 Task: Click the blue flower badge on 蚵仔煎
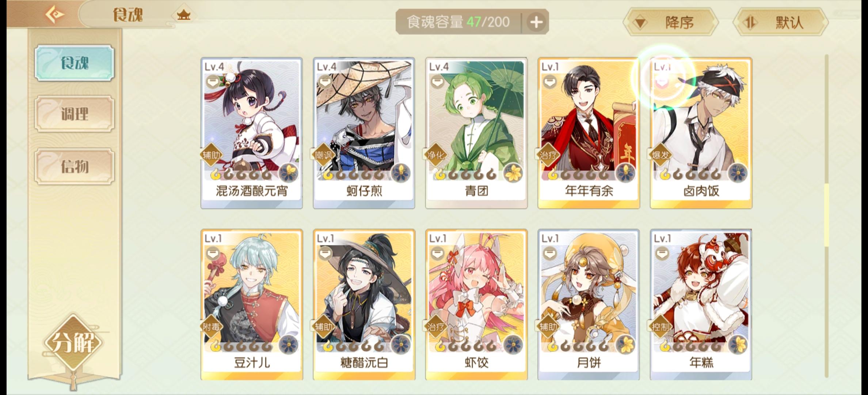401,173
